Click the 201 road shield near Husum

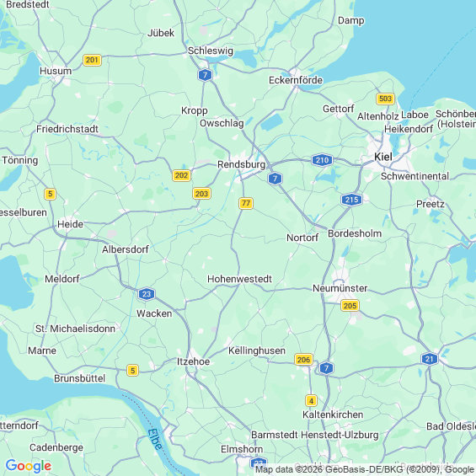[92, 60]
